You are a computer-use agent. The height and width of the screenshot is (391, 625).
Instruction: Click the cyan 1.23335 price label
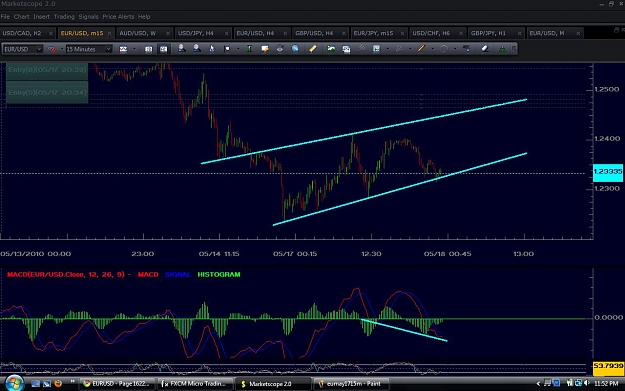608,172
